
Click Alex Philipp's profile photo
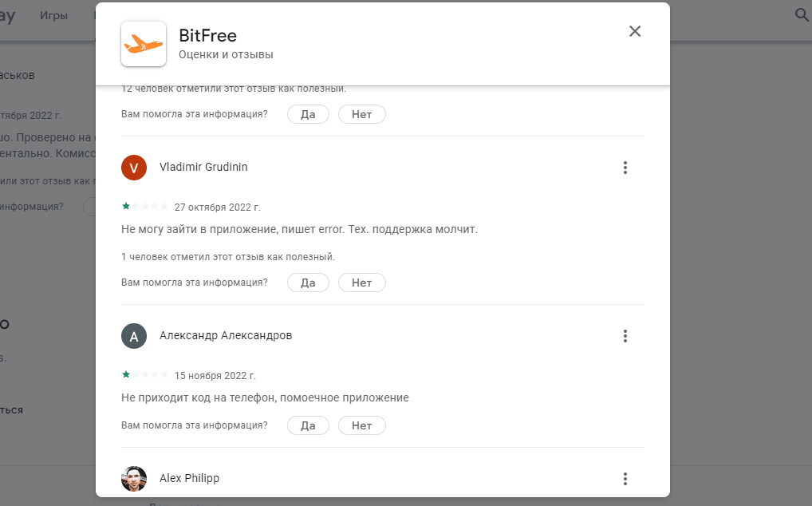pos(134,479)
